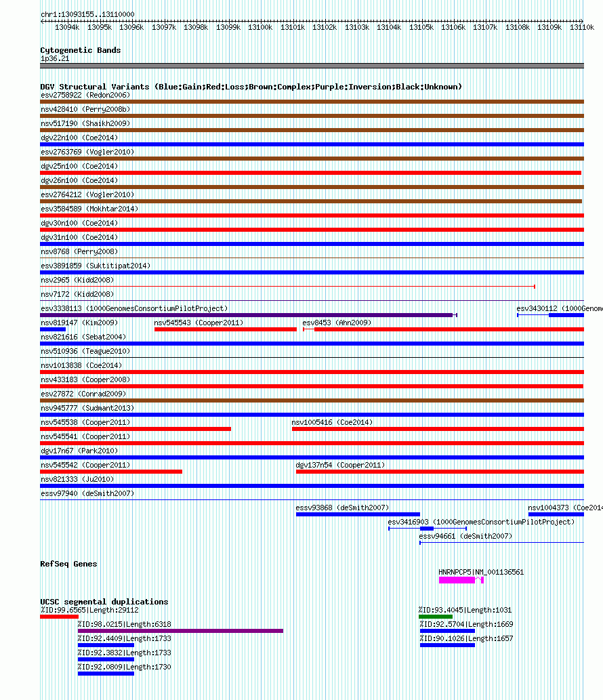Click the 13105k ruler tick label
Viewport: 603px width, 700px height.
(421, 27)
